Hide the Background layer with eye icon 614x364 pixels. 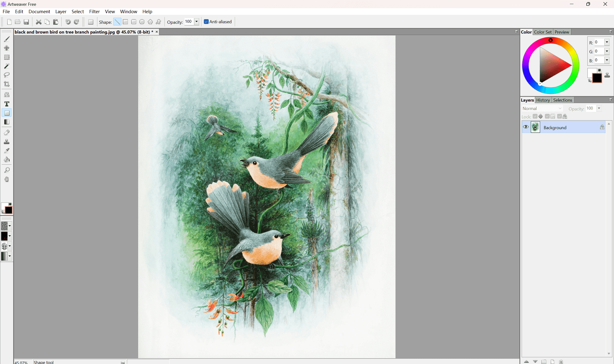(526, 127)
